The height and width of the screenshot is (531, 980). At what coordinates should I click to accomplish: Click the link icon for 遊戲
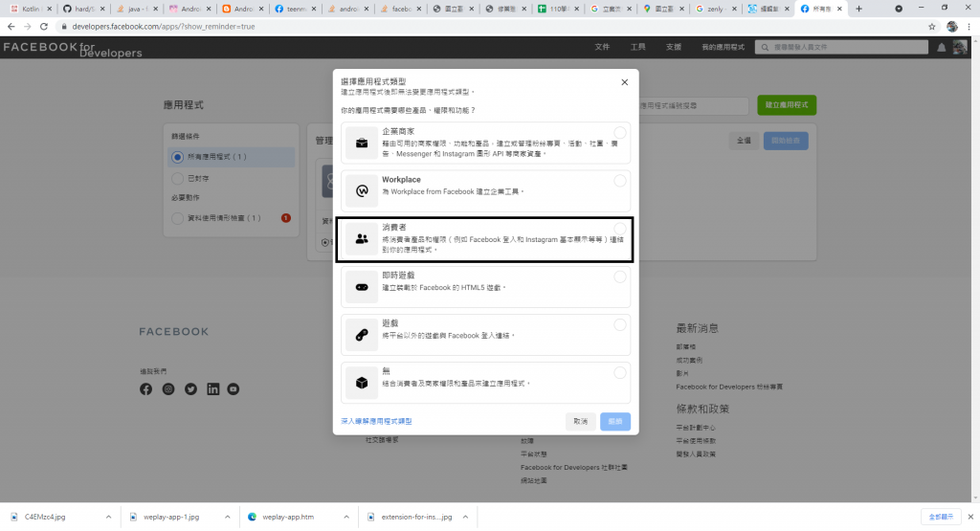coord(362,336)
